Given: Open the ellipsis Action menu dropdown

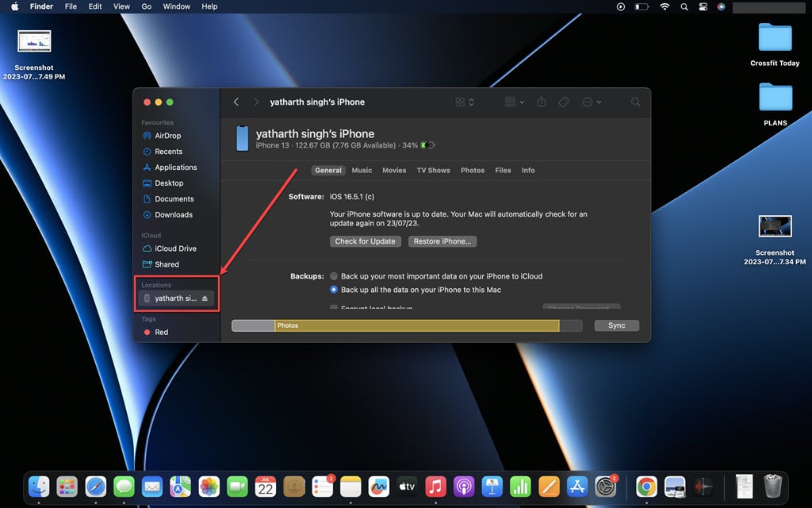Looking at the screenshot, I should click(x=592, y=102).
